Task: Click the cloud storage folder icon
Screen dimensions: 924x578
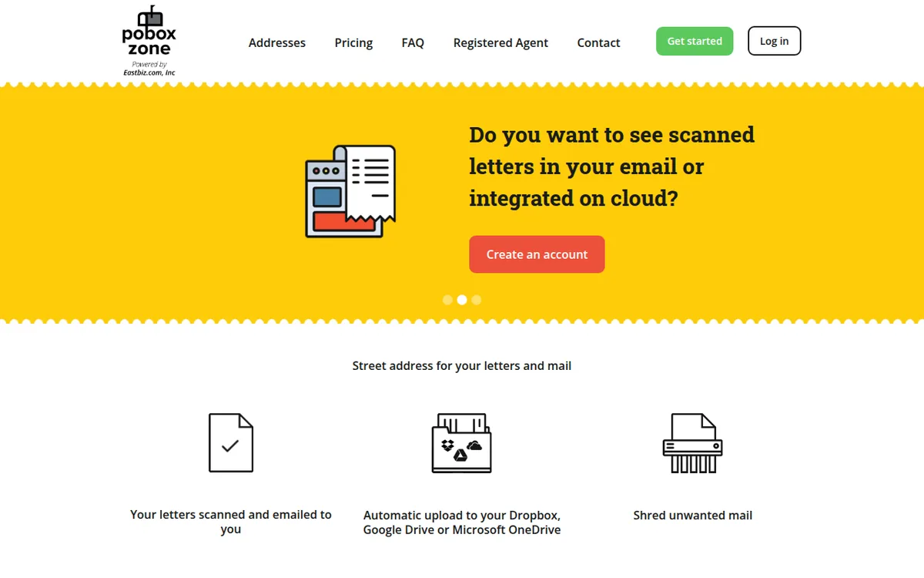Action: coord(461,442)
